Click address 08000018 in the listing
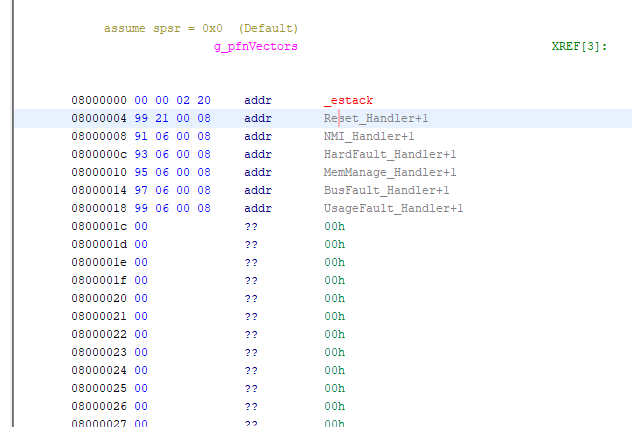Viewport: 632px width, 427px height. (99, 209)
